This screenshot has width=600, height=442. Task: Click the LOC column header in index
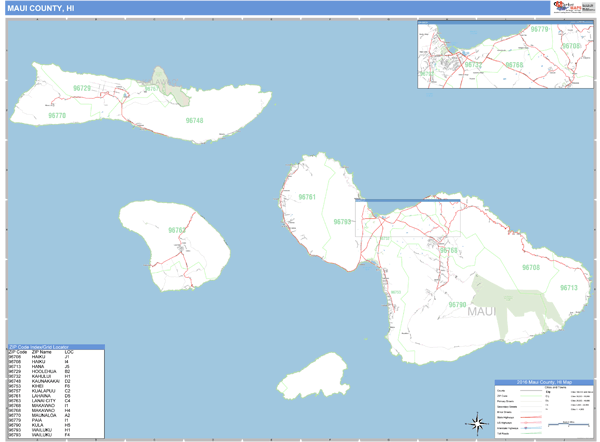(x=69, y=352)
